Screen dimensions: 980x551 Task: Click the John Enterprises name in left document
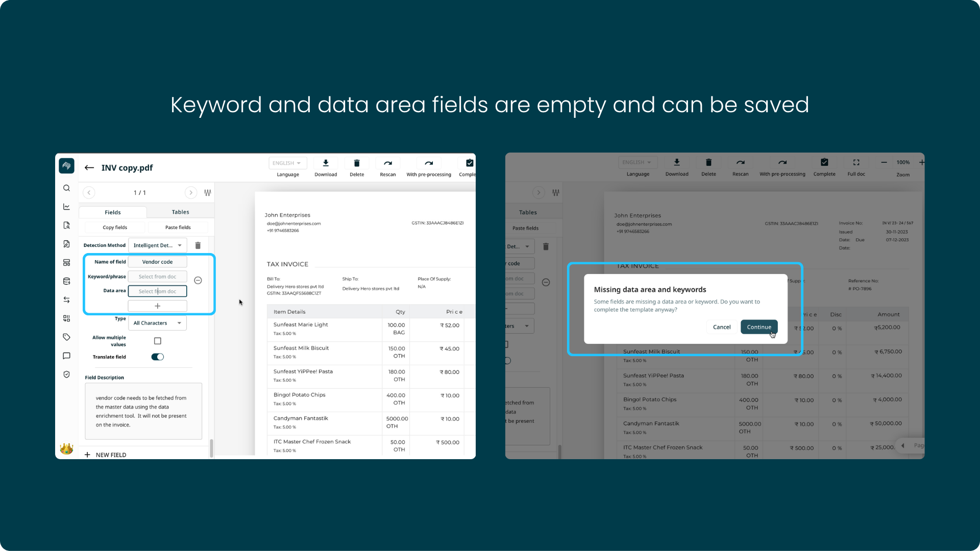pos(287,215)
